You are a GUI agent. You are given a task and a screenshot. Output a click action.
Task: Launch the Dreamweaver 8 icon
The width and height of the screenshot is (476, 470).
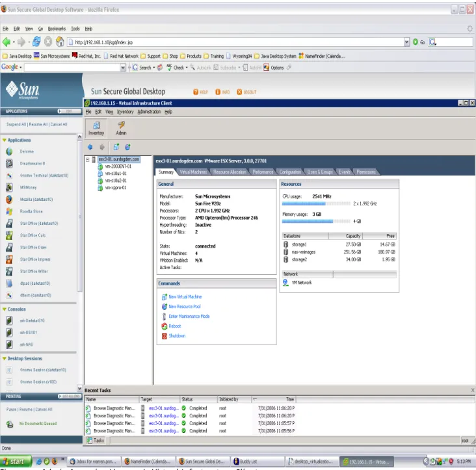tap(9, 164)
